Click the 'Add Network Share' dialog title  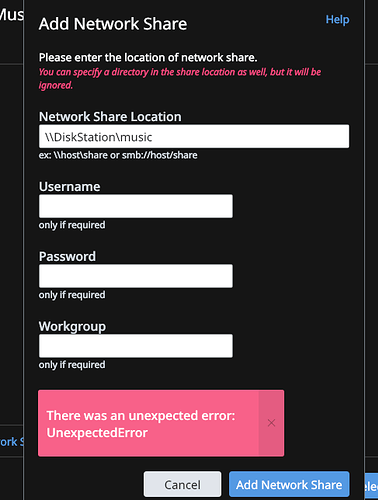113,24
